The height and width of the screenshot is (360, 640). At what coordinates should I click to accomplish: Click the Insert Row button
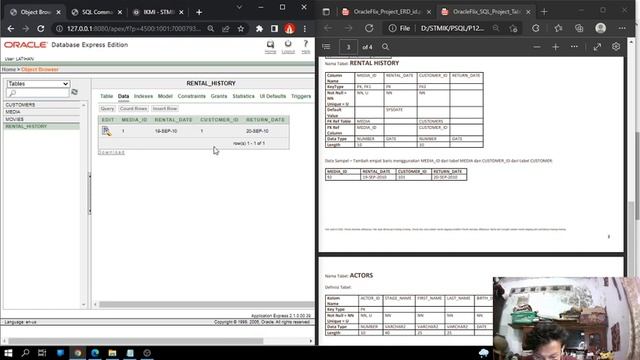[165, 109]
